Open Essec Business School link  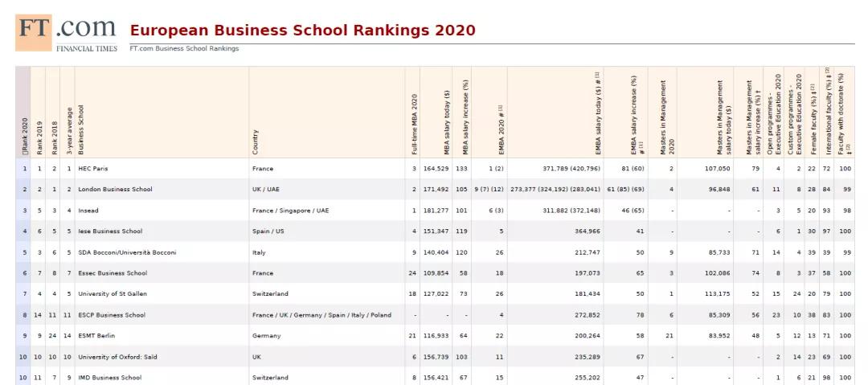(112, 273)
